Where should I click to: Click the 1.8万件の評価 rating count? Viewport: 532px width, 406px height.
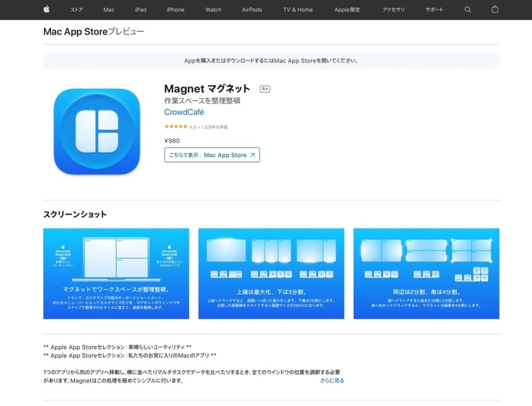coord(214,127)
